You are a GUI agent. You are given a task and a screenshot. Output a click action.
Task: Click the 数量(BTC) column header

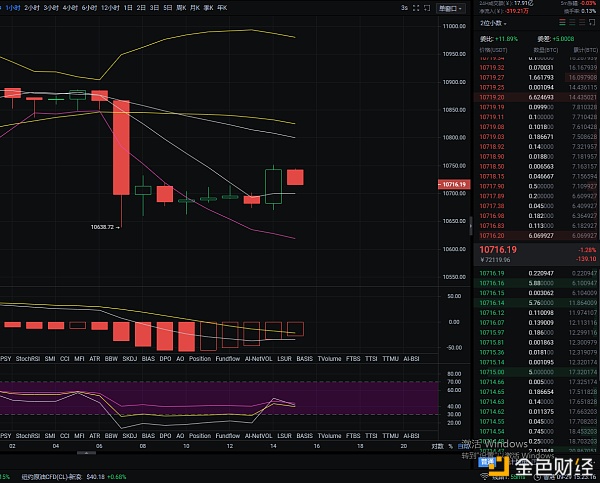[546, 50]
